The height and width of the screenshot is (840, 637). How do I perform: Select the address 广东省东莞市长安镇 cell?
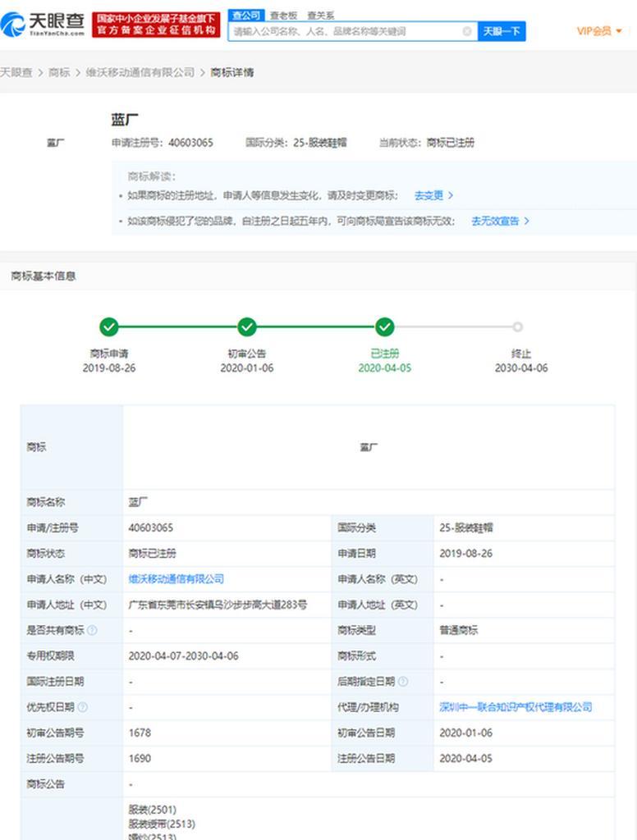[x=218, y=605]
